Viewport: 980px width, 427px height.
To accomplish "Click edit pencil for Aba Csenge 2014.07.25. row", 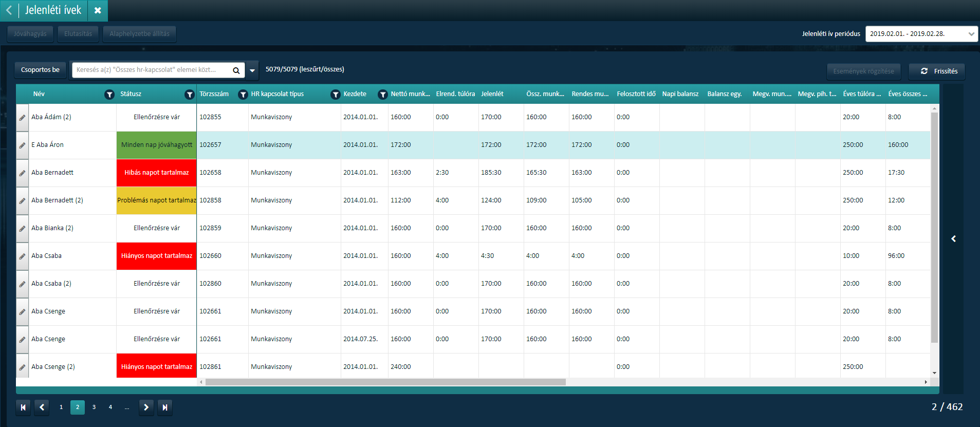I will [22, 340].
